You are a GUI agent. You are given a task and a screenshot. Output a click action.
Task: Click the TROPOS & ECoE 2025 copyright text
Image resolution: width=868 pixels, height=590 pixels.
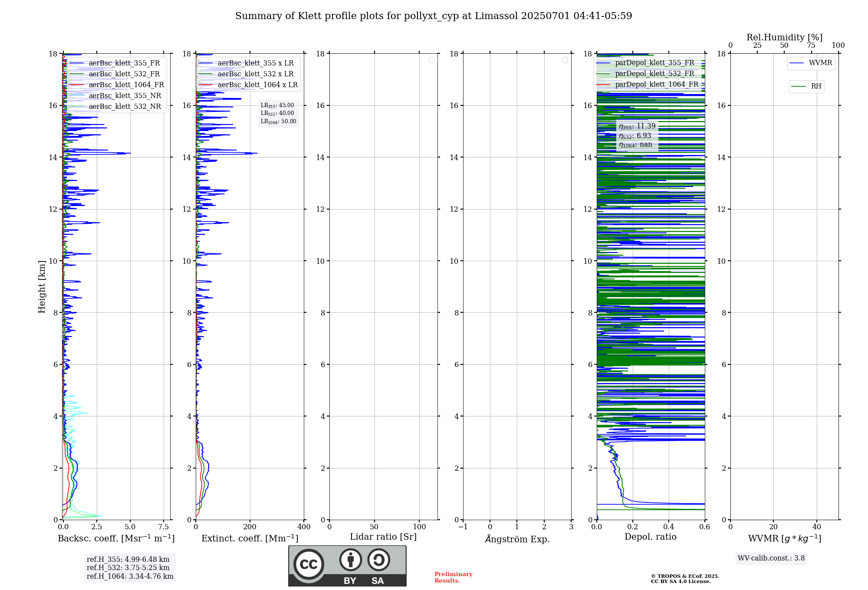click(x=685, y=576)
